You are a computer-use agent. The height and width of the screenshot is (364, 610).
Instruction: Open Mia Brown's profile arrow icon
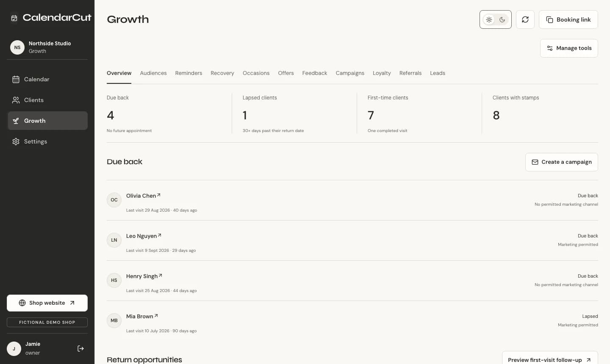pyautogui.click(x=156, y=316)
